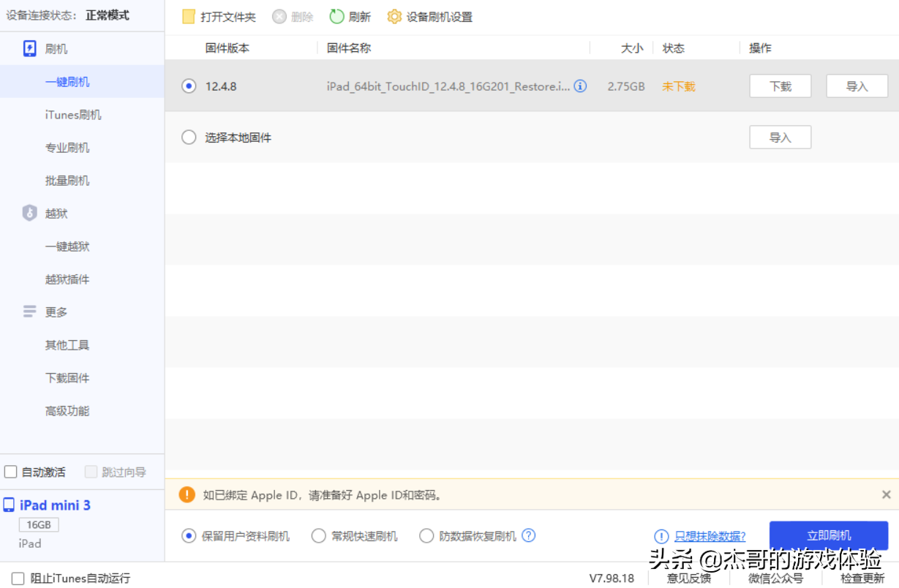
Task: View info for the 12.4.8 firmware file
Action: (x=580, y=86)
